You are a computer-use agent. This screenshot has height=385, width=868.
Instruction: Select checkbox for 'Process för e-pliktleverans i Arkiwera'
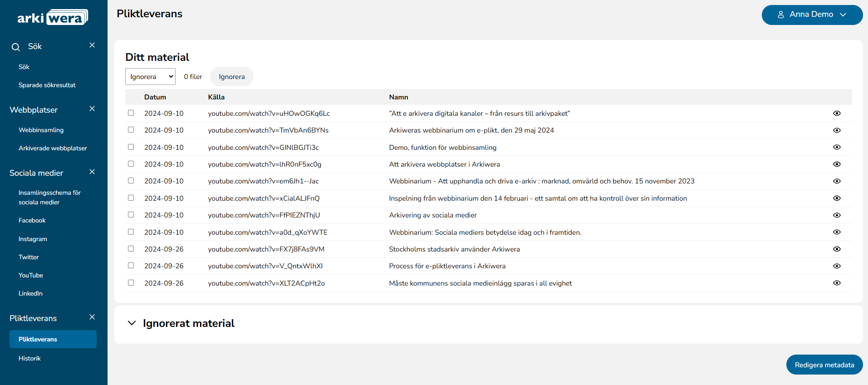coord(131,266)
